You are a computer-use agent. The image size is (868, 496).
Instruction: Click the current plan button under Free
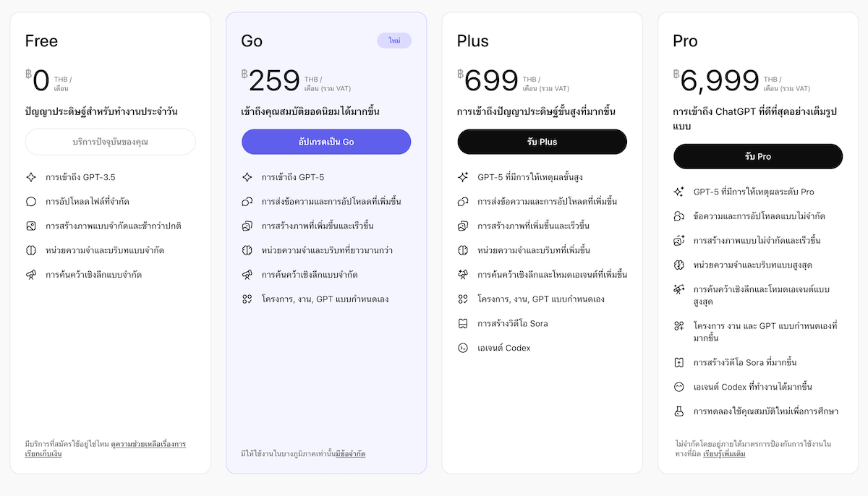pos(110,142)
